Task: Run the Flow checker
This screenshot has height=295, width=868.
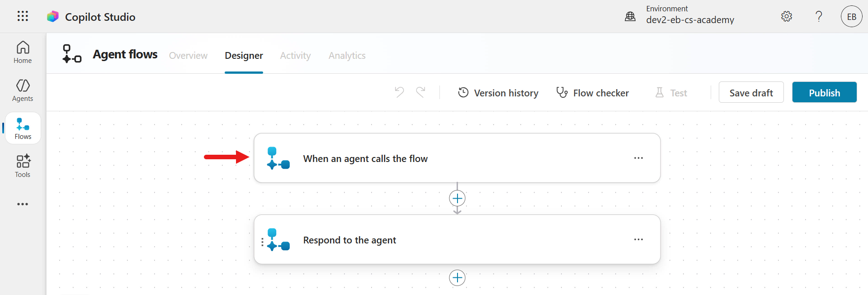Action: pyautogui.click(x=592, y=93)
